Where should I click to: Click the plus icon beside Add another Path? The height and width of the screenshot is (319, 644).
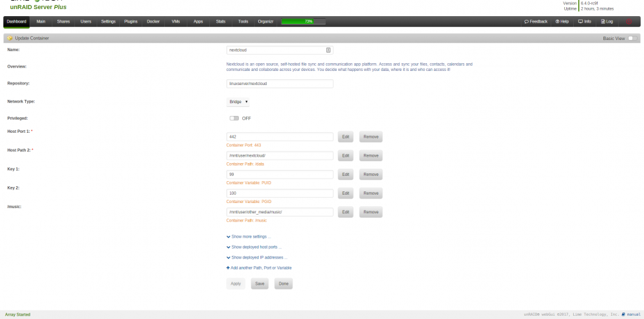tap(228, 267)
